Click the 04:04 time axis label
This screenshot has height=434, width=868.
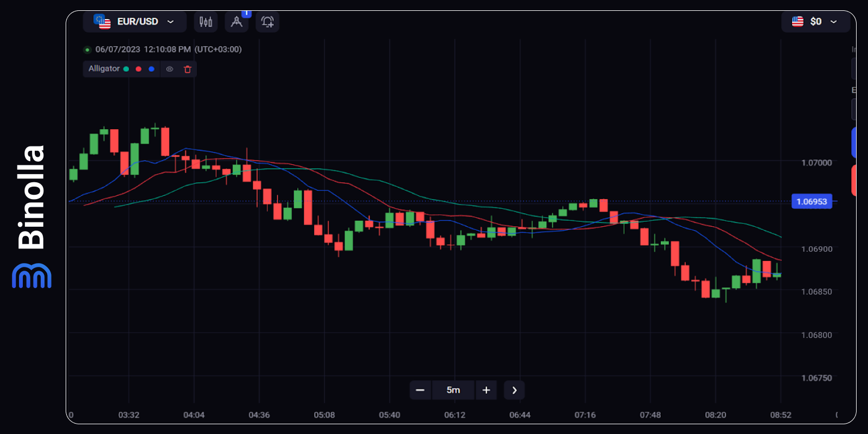[x=194, y=415]
